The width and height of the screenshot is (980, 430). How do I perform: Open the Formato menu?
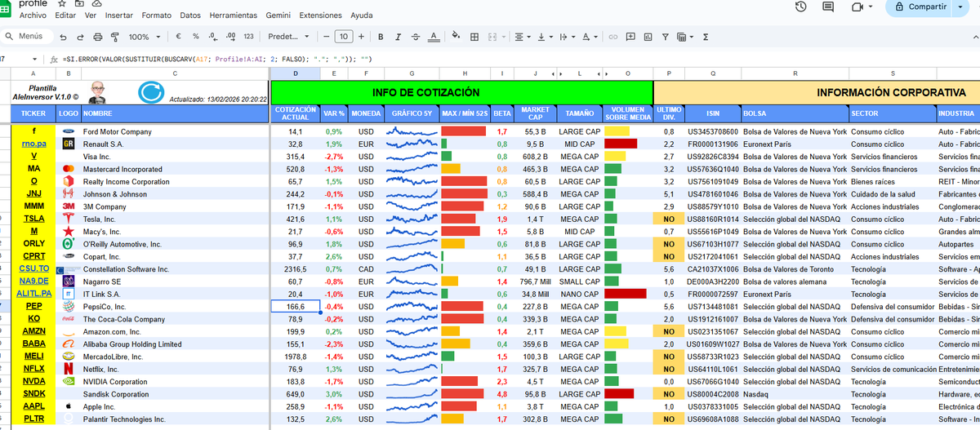(x=157, y=16)
